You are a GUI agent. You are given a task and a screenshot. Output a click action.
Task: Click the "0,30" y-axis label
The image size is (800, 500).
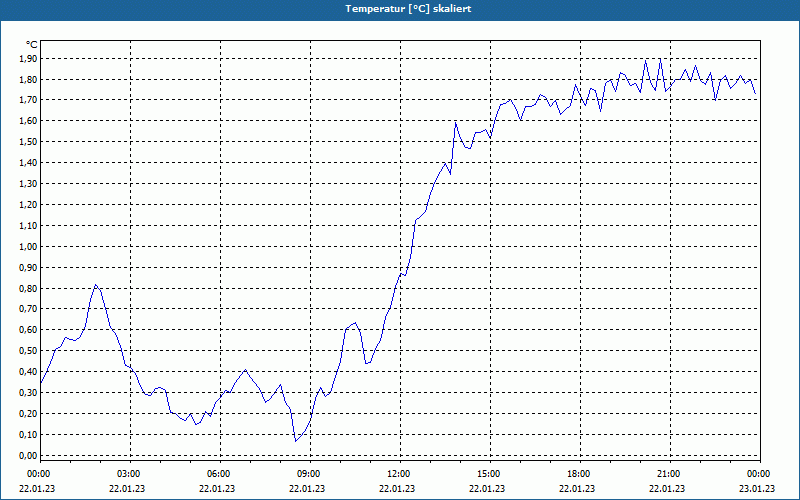30,392
